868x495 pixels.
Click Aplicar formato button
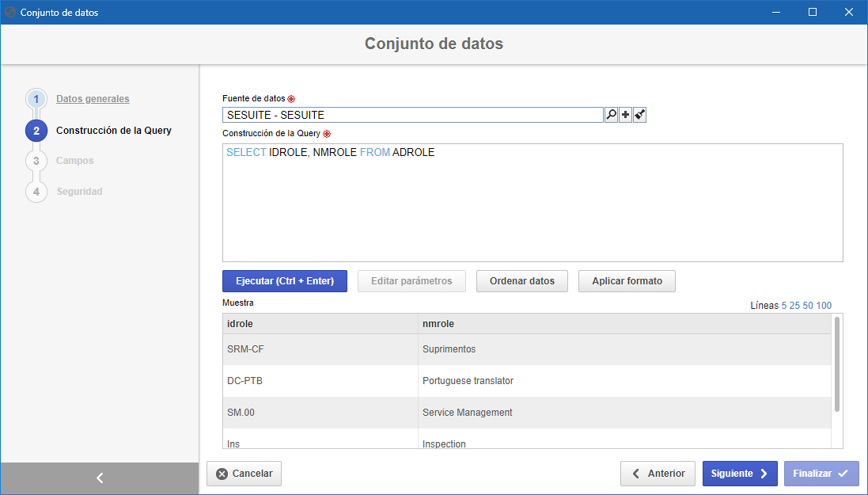[627, 281]
